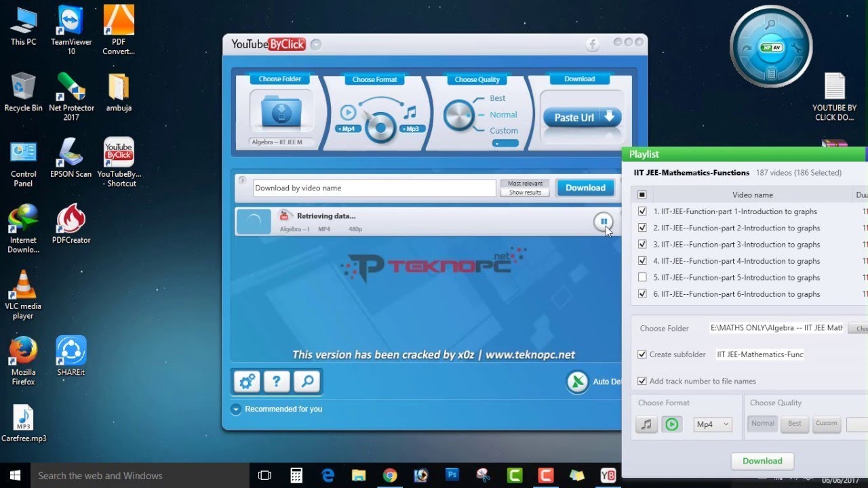This screenshot has width=868, height=488.
Task: Open TeamViewer 10 desktop shortcut
Action: point(71,30)
